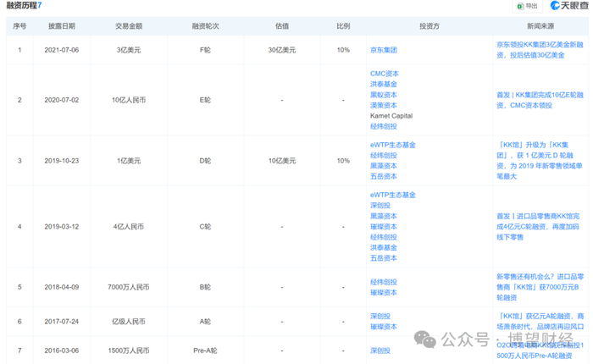This screenshot has height=364, width=593.
Task: Click the 比例 column header
Action: (x=343, y=26)
